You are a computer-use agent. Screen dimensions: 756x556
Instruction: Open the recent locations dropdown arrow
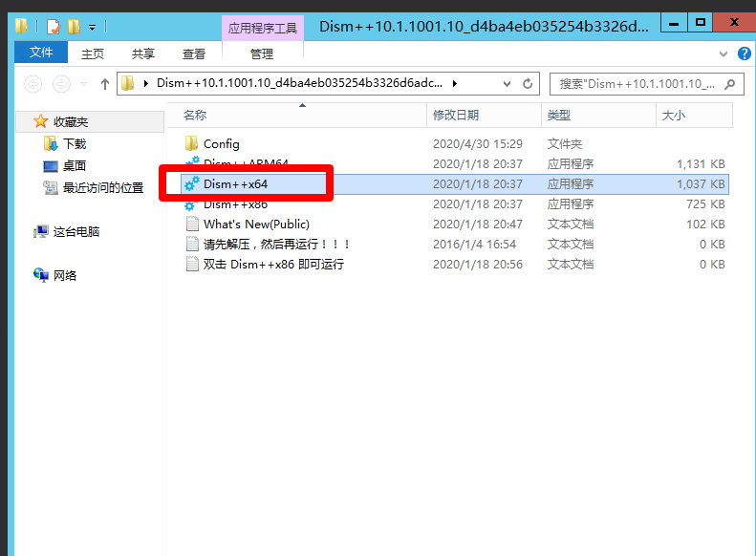pos(83,84)
